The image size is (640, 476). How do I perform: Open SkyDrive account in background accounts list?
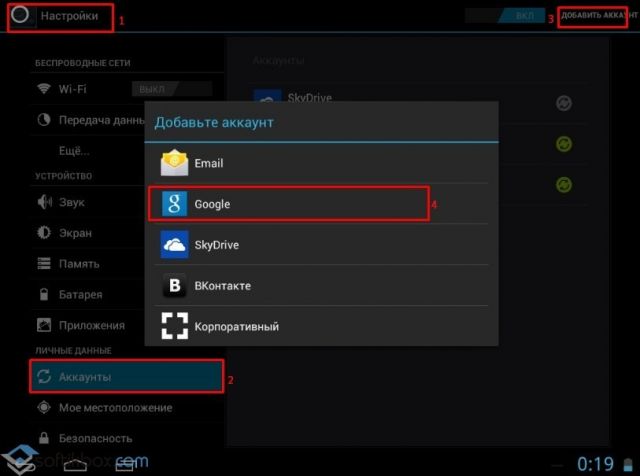418,103
